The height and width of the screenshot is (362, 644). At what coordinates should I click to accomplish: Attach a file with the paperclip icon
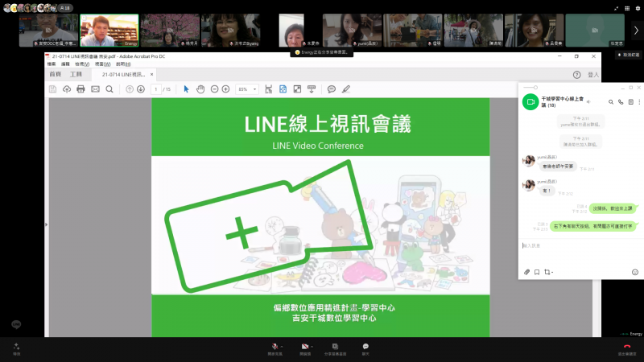[527, 272]
